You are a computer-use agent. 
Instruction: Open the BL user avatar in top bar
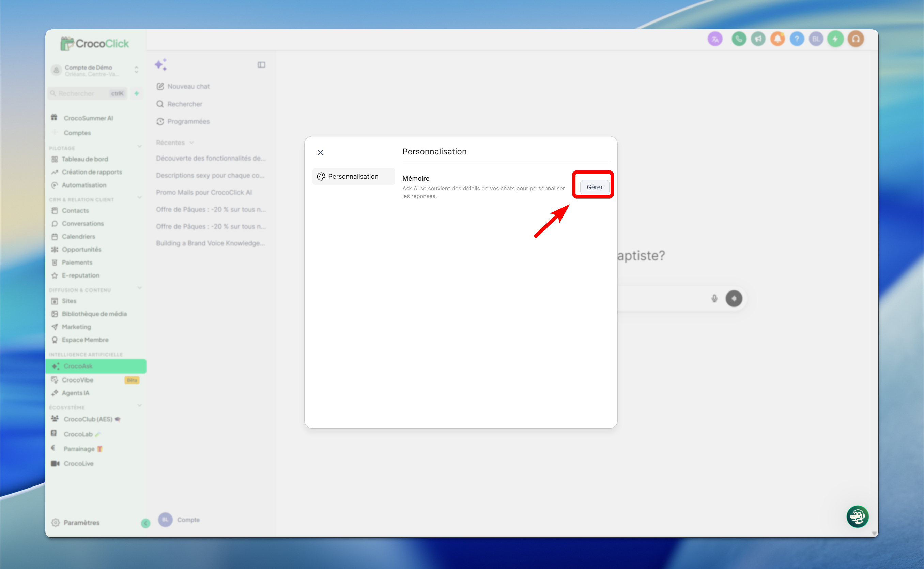click(816, 39)
